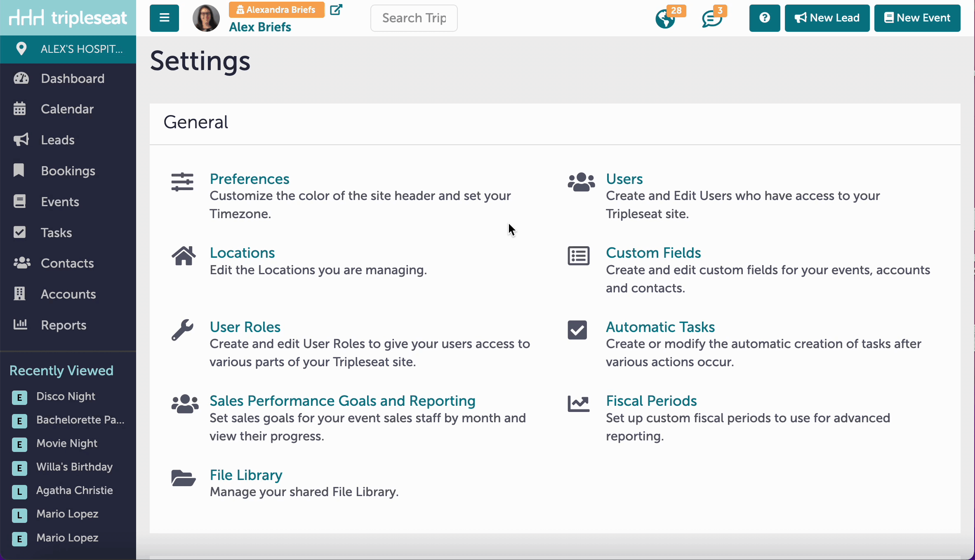Viewport: 975px width, 560px height.
Task: Click the Leads megaphone icon in sidebar
Action: pyautogui.click(x=21, y=140)
